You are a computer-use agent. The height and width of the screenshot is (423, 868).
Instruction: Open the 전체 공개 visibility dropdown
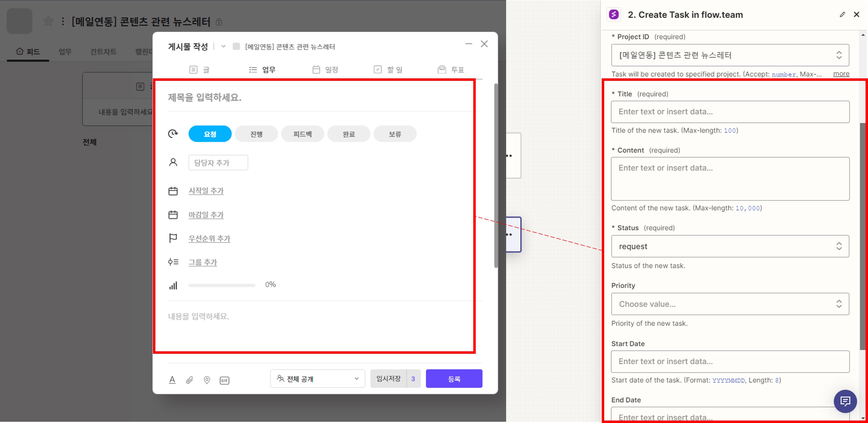point(317,378)
